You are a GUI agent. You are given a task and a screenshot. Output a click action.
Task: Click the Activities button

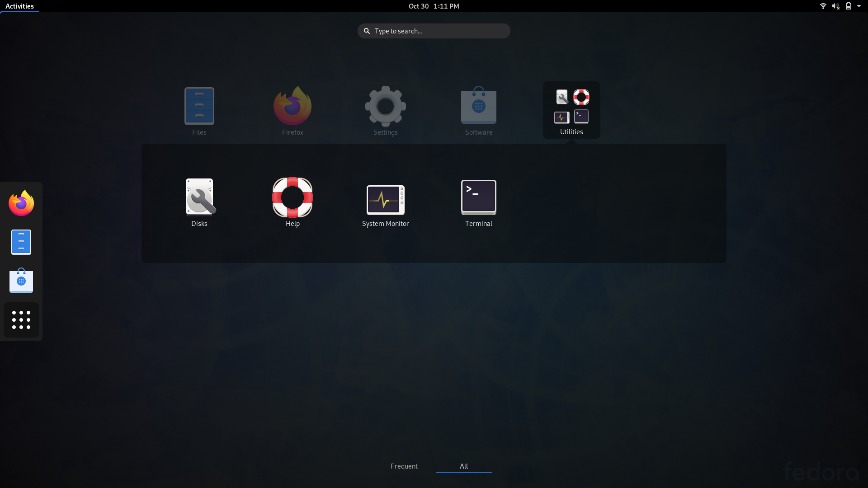[x=19, y=6]
